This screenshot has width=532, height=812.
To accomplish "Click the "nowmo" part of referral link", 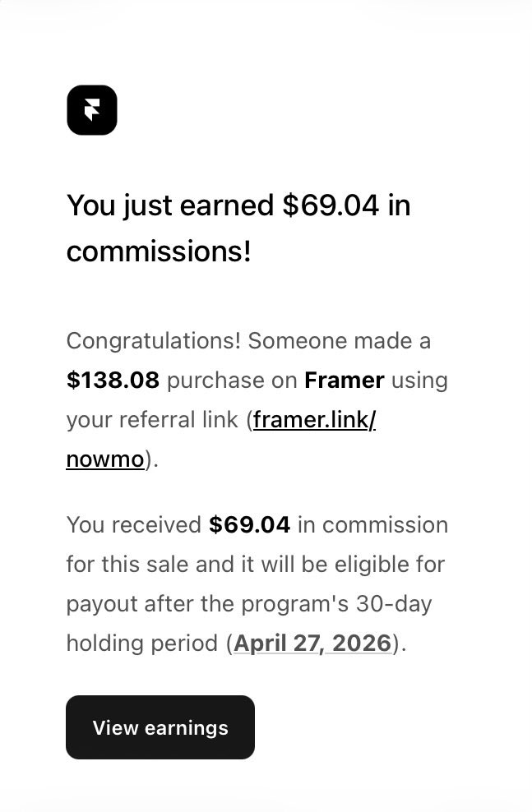I will [105, 459].
